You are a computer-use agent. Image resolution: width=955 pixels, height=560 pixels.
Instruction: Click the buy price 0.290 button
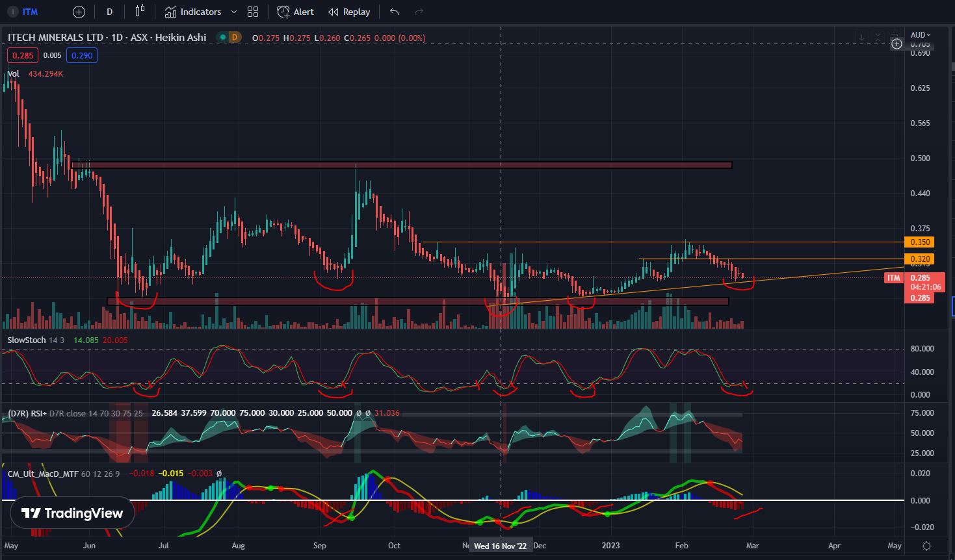coord(82,55)
